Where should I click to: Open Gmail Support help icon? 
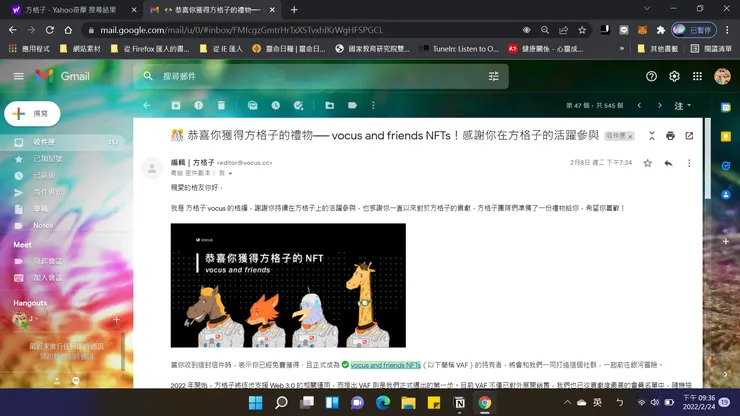[x=651, y=76]
